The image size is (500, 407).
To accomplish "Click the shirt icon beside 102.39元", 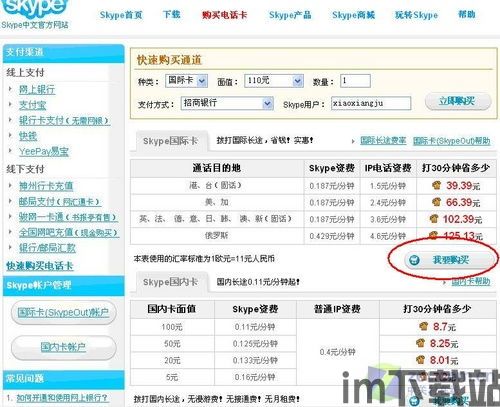I will tap(434, 219).
